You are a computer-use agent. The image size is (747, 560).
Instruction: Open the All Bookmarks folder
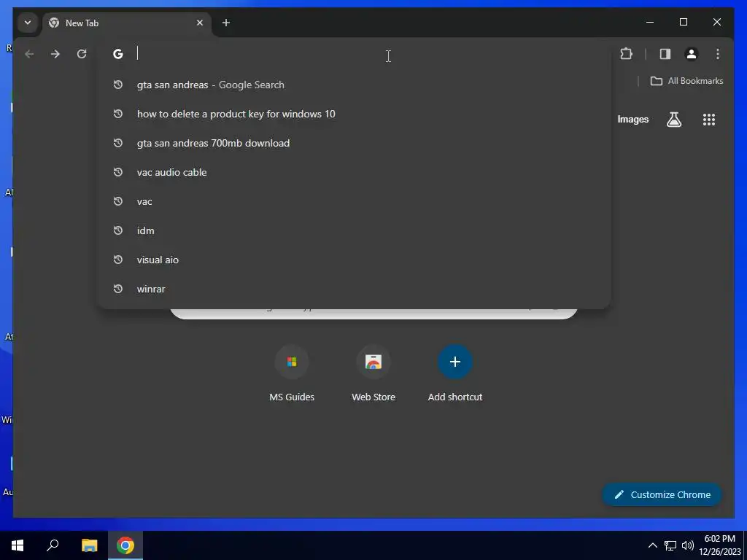coord(686,81)
